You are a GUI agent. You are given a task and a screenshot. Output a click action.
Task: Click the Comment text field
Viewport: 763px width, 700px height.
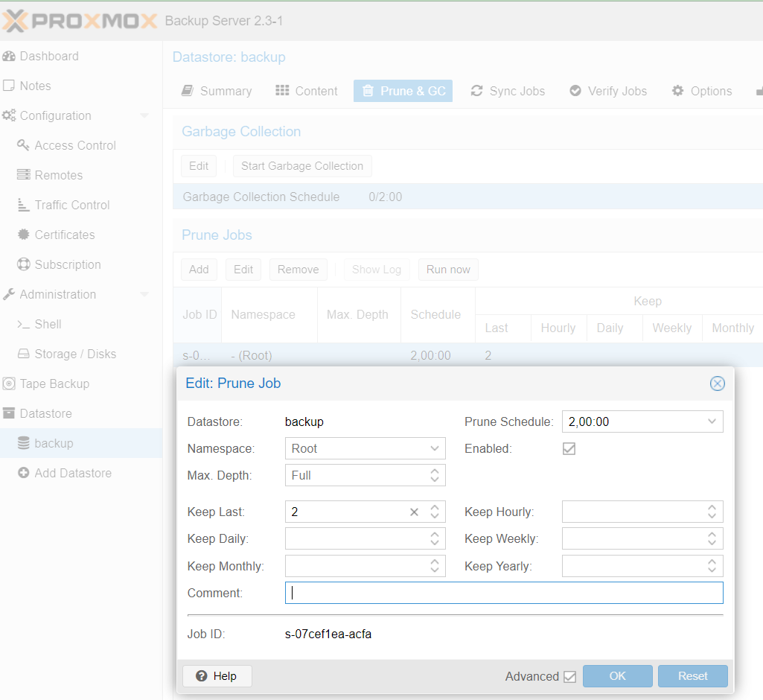(x=504, y=593)
